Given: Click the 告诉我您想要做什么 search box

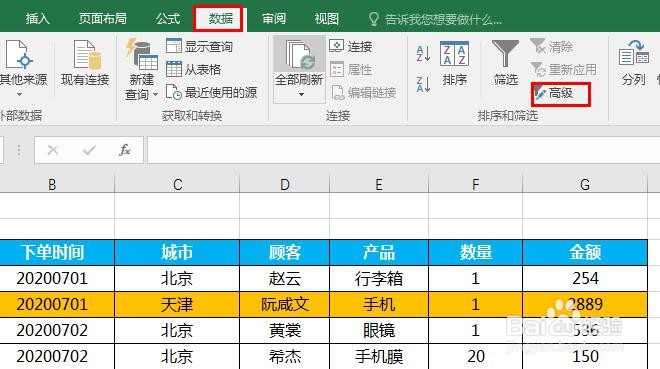Looking at the screenshot, I should coord(435,19).
